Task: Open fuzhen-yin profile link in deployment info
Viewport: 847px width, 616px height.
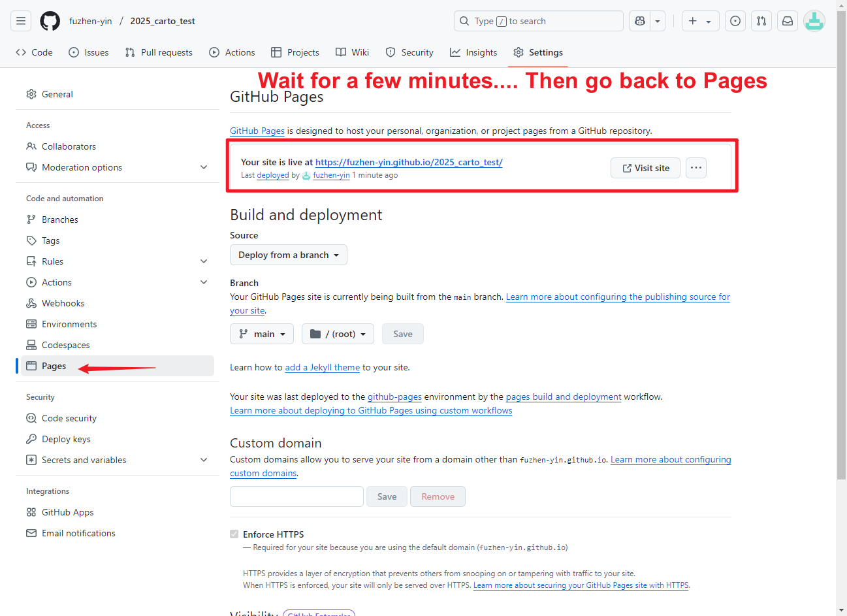Action: click(x=331, y=175)
